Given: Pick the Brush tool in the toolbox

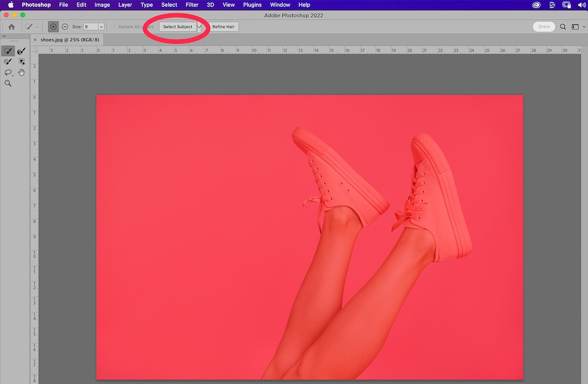Looking at the screenshot, I should (x=8, y=62).
